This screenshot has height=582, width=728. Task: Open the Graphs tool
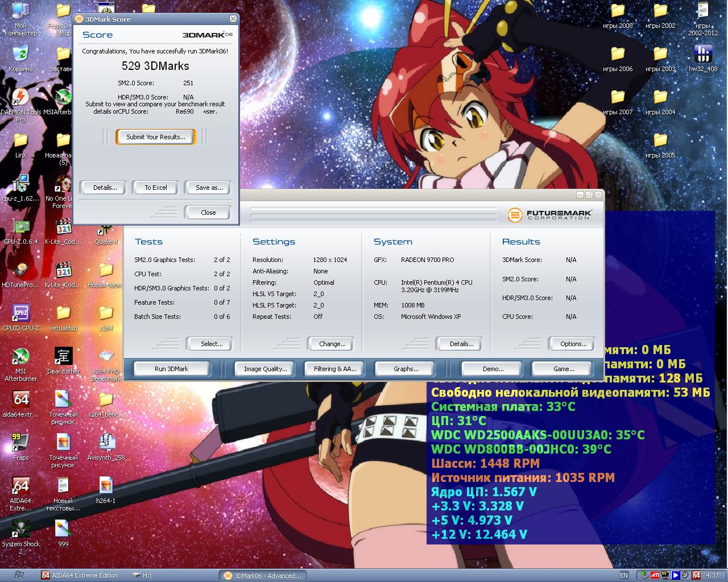pos(406,369)
